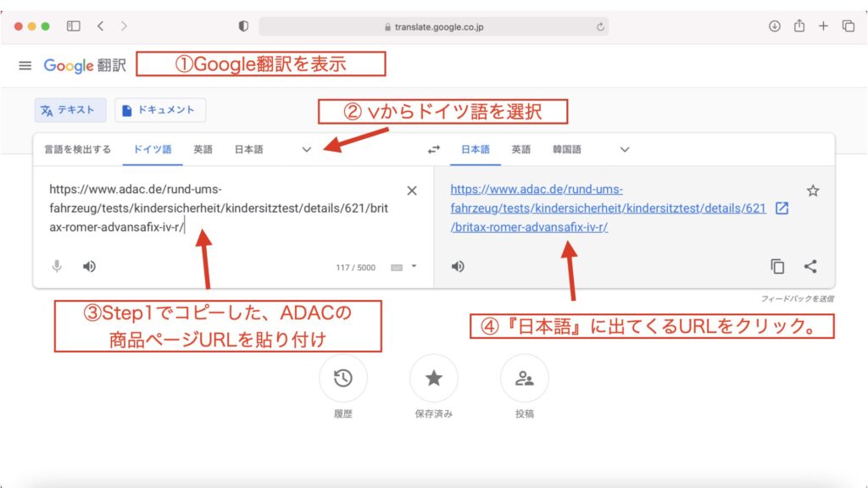Listen to the translation speaker icon
This screenshot has height=488, width=868.
click(x=458, y=267)
